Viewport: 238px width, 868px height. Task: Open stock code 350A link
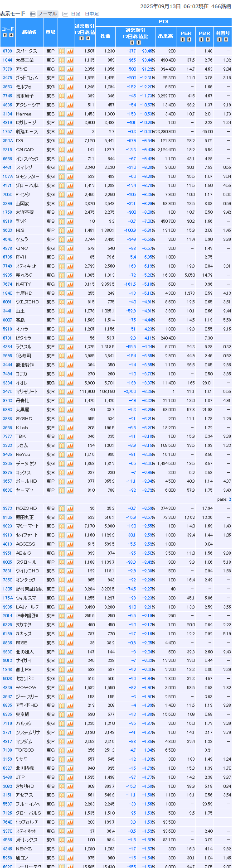pyautogui.click(x=8, y=141)
